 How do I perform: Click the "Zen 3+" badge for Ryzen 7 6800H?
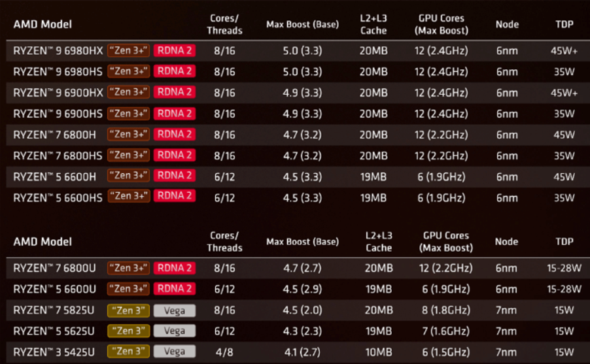tap(129, 134)
